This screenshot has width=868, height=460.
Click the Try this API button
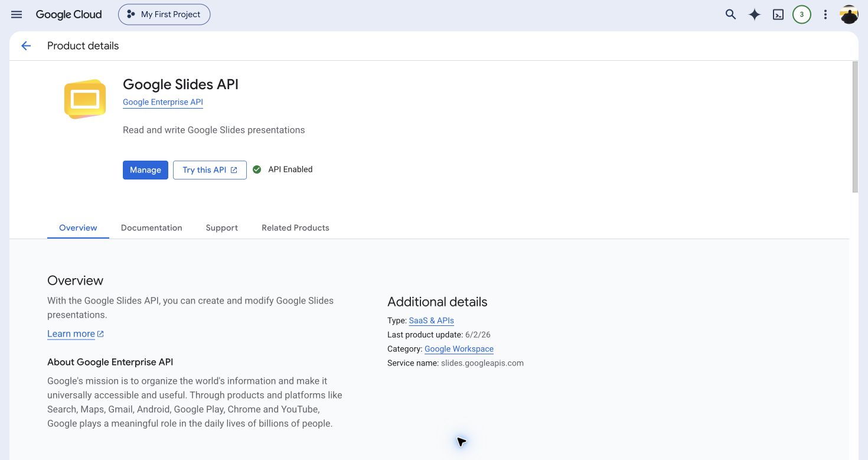coord(210,170)
